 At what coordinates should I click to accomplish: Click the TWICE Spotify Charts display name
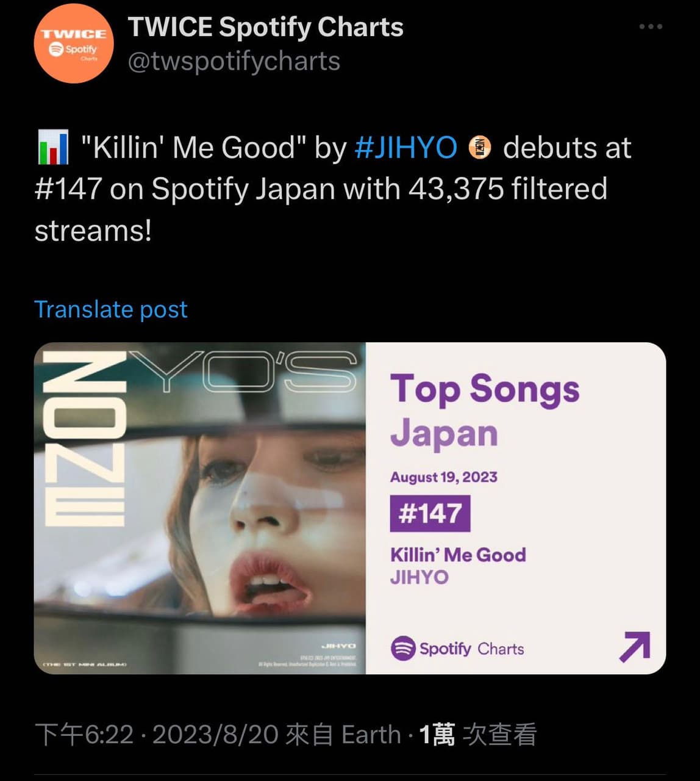pos(265,27)
